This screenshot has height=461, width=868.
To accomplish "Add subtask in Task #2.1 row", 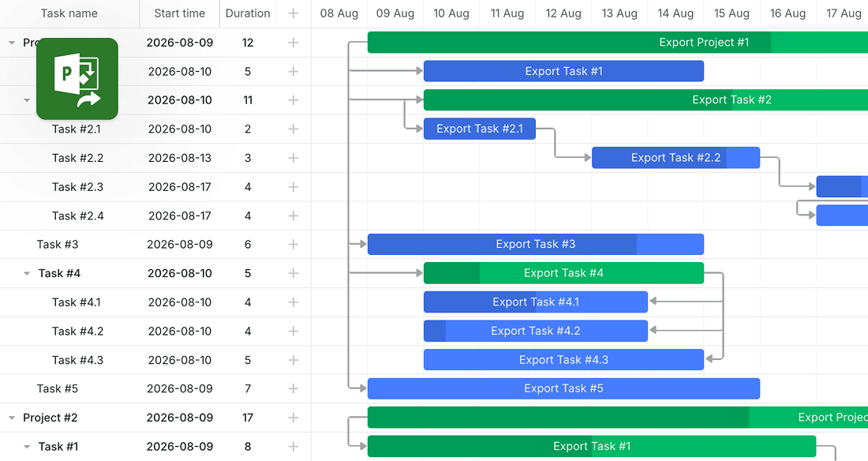I will [294, 129].
